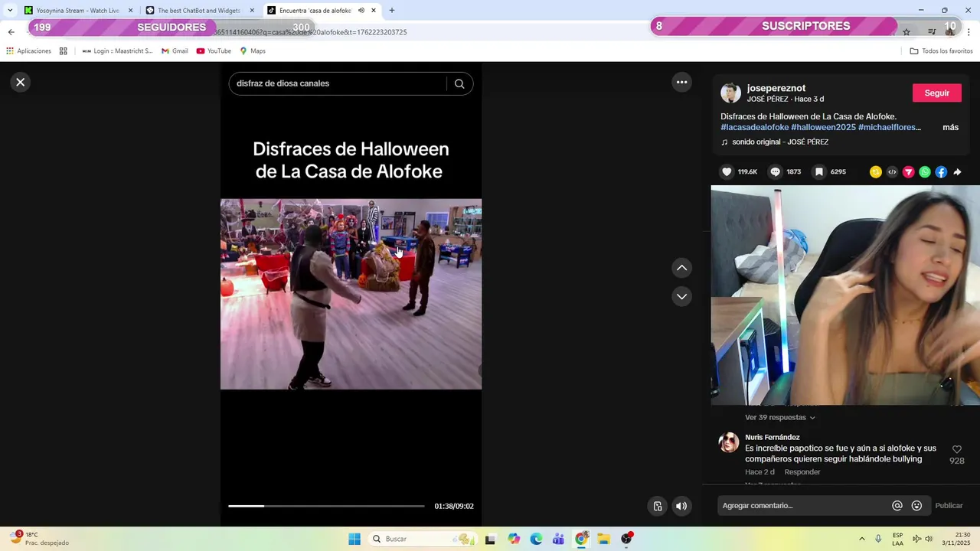This screenshot has width=980, height=551.
Task: Open the tab search dropdown arrow
Action: (x=10, y=11)
